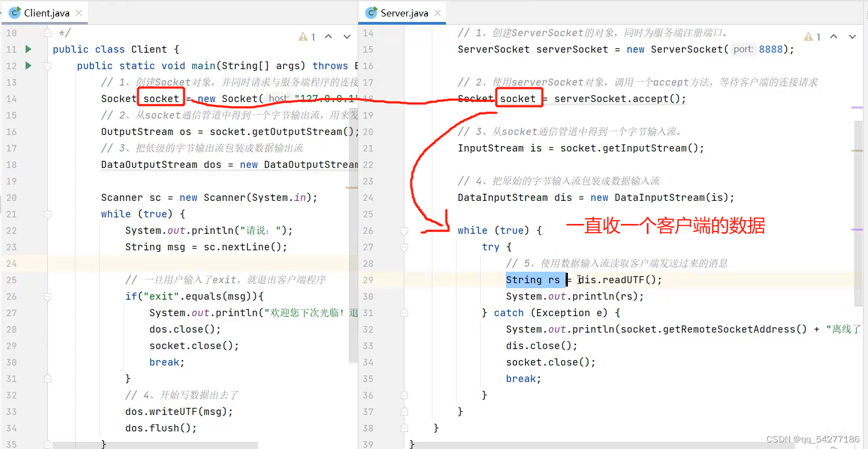Click the 'ServerSocket serverSocket' declaration line

coord(626,49)
